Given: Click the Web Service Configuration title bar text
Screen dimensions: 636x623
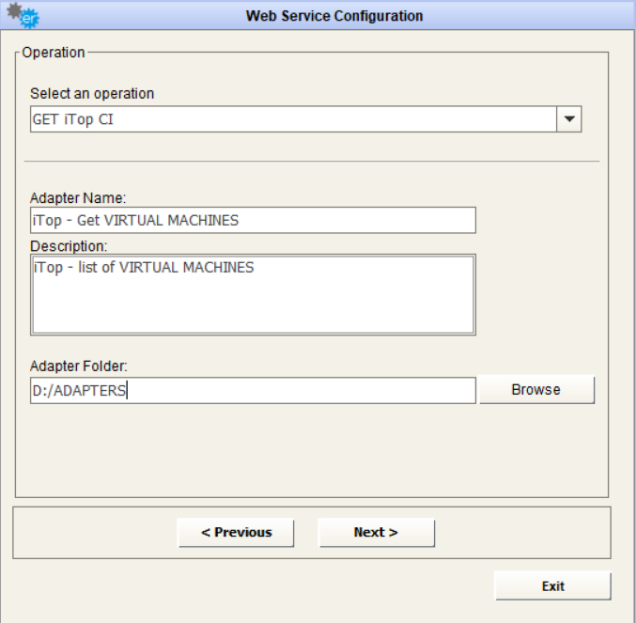Looking at the screenshot, I should click(334, 16).
